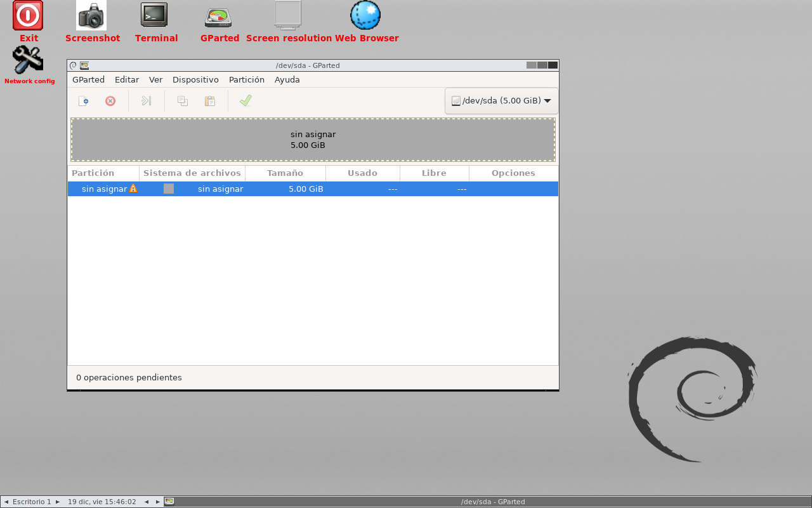This screenshot has height=508, width=812.
Task: Select the gray unallocated file system swatch
Action: [169, 189]
